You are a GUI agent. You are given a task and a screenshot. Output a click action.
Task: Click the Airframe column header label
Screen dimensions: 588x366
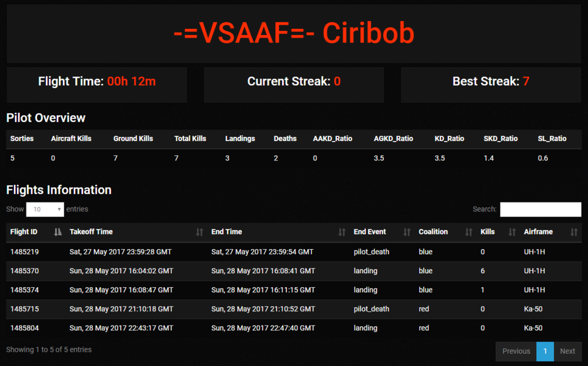538,232
